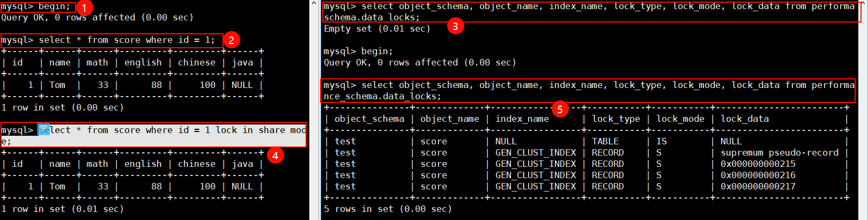The image size is (868, 220).
Task: Click the IS lock_mode cell
Action: coord(661,141)
